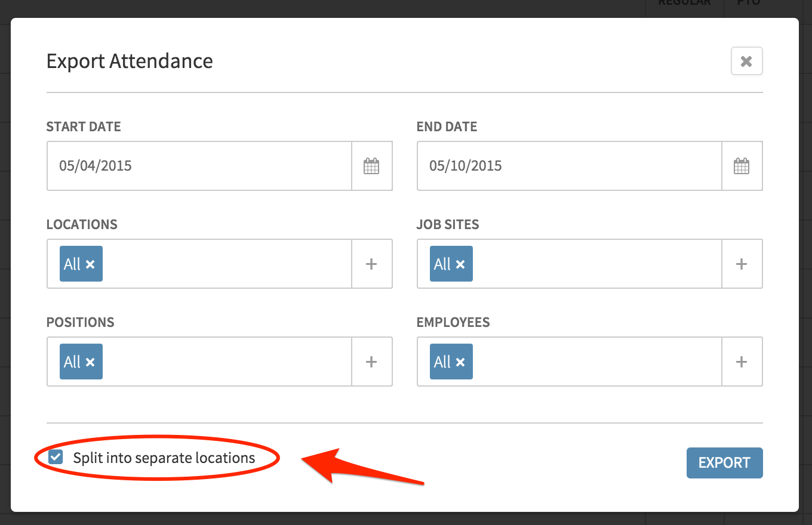
Task: Remove the All tag from Positions
Action: (x=90, y=362)
